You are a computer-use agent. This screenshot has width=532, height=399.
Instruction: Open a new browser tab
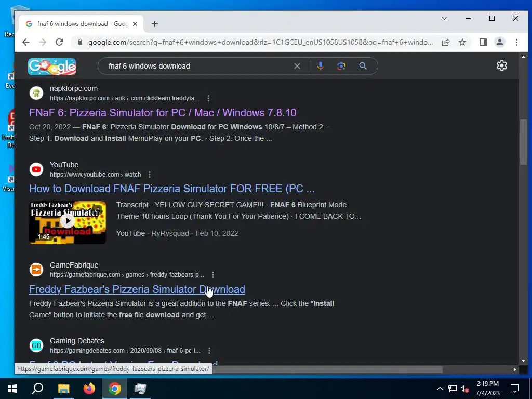pos(155,24)
